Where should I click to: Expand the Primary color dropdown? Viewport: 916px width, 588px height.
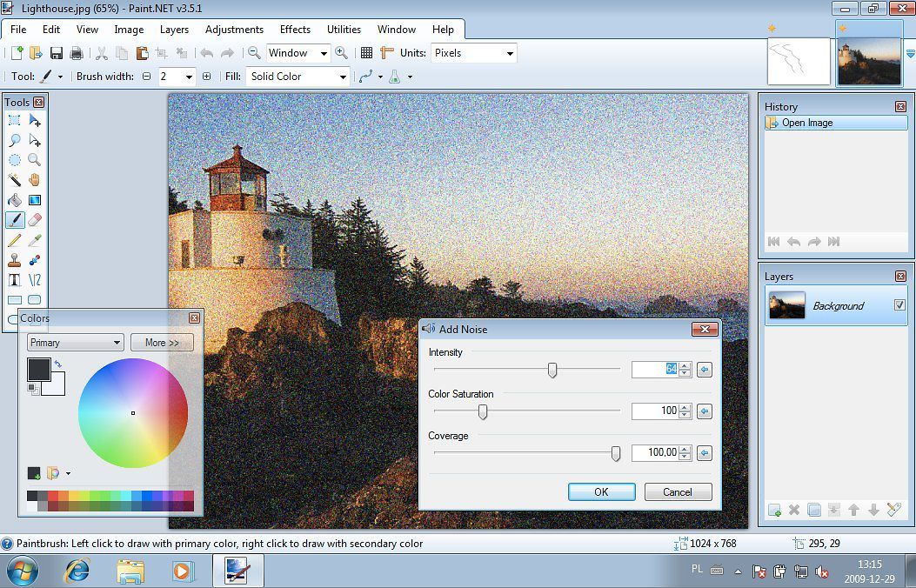coord(76,343)
